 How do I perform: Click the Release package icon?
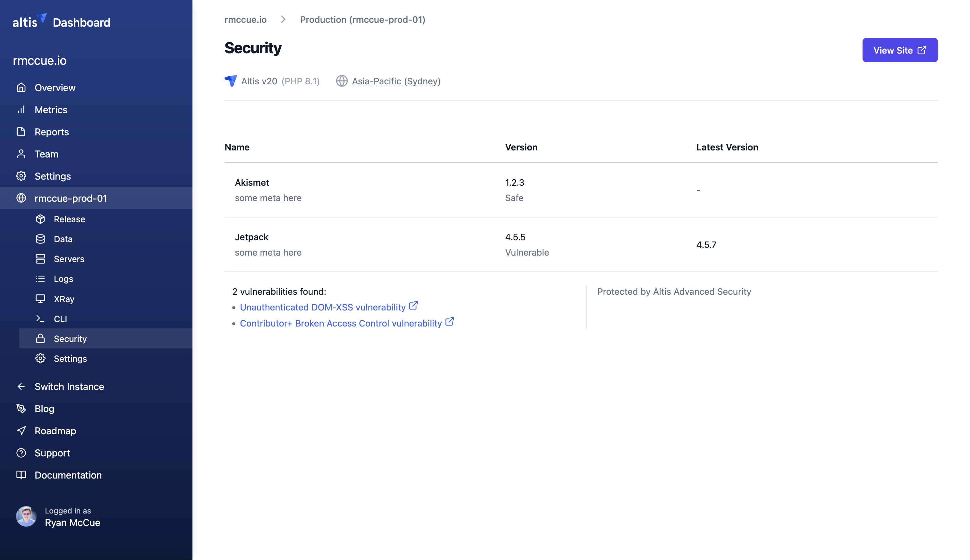(41, 219)
